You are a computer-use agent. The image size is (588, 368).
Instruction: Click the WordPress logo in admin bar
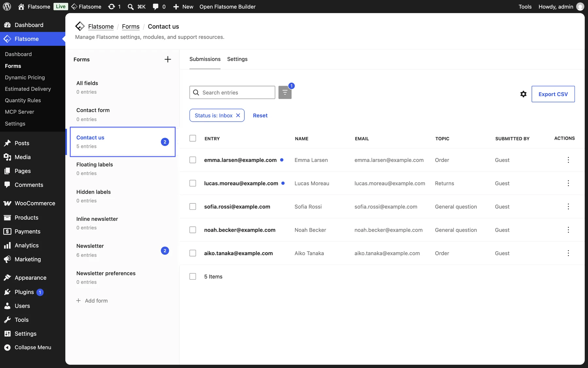click(7, 7)
